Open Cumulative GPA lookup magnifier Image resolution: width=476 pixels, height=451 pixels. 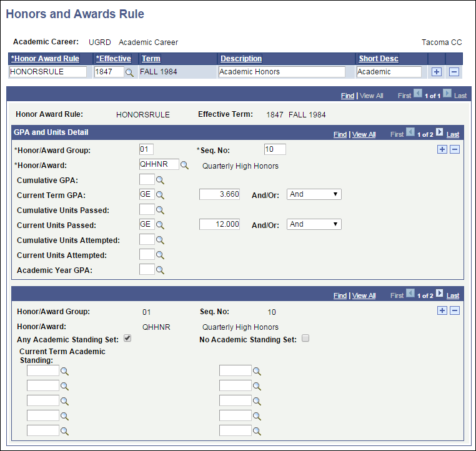(x=160, y=181)
